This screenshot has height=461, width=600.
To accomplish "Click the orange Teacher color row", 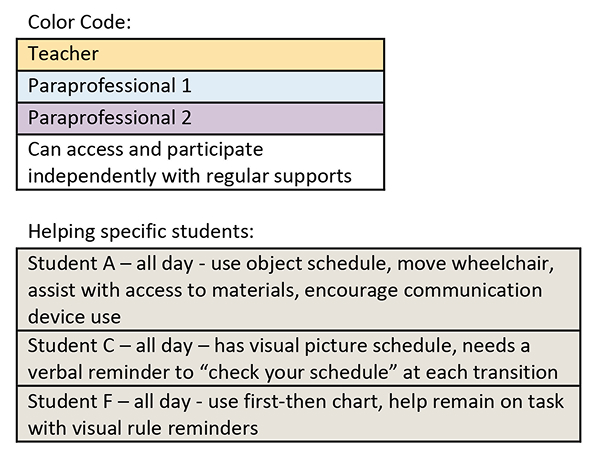I will coord(200,54).
